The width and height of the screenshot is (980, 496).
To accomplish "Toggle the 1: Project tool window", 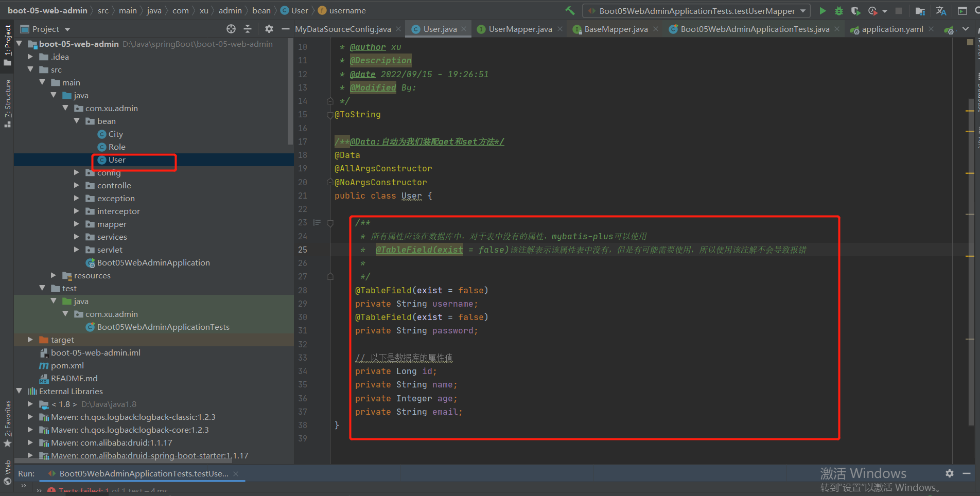I will 7,45.
